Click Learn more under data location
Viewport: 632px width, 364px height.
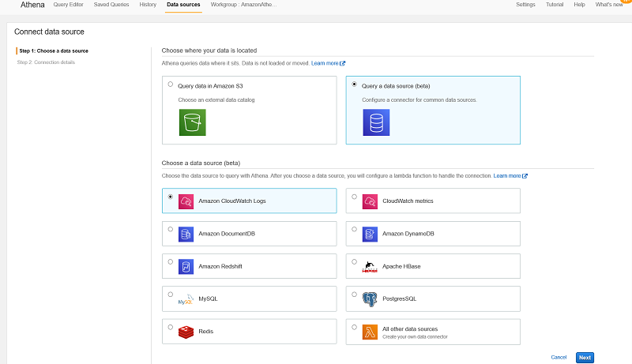325,63
